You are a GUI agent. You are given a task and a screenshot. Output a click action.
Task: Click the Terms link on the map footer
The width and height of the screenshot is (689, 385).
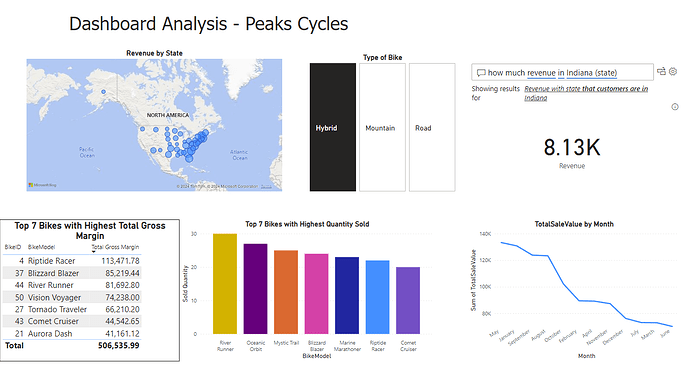coord(266,187)
